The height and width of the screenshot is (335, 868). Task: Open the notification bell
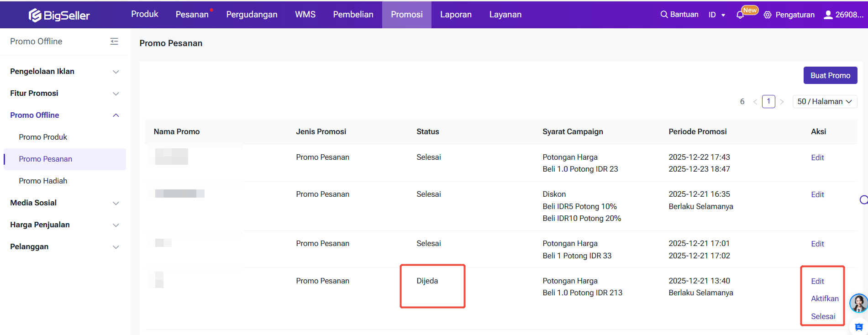[x=740, y=15]
